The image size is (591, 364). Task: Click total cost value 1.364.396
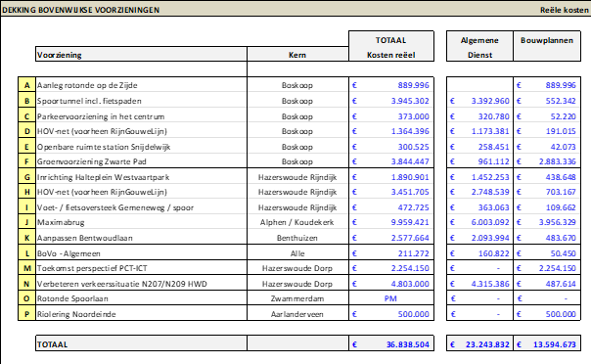tap(391, 131)
